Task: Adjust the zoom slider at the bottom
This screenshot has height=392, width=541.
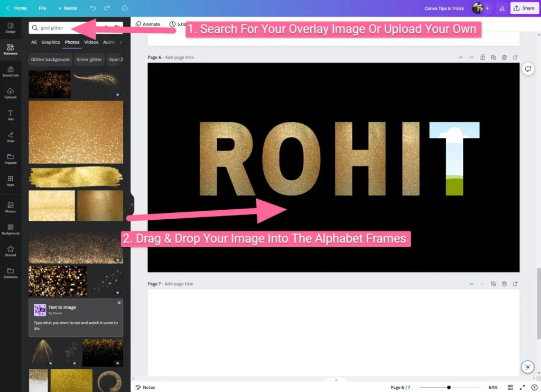Action: click(x=450, y=387)
